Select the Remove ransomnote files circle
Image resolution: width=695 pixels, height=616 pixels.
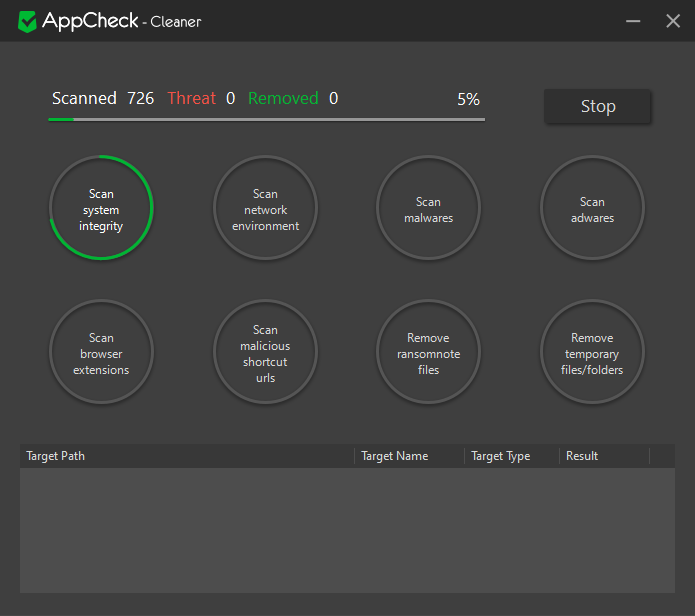point(429,352)
